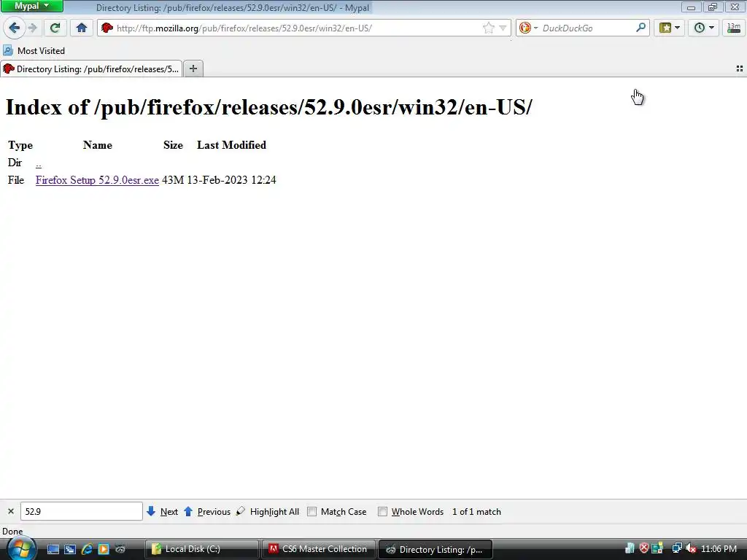Click the 11:06 PM system clock
Image resolution: width=747 pixels, height=560 pixels.
click(x=719, y=549)
